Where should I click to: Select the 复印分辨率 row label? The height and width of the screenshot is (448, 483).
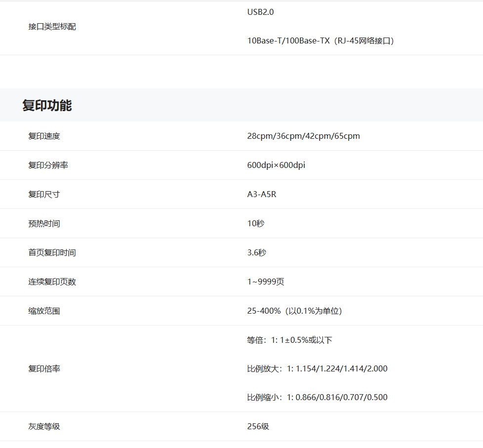coord(48,165)
